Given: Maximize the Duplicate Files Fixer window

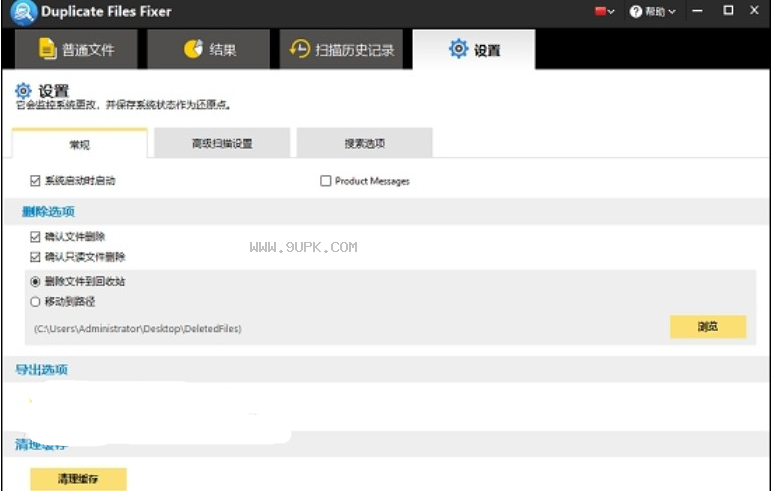Looking at the screenshot, I should 728,10.
